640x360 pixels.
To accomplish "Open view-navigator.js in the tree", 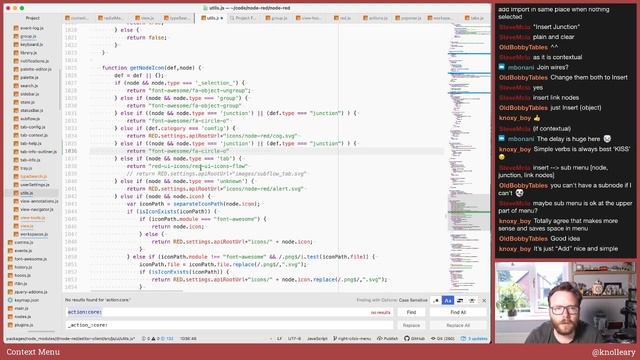I will pos(37,209).
